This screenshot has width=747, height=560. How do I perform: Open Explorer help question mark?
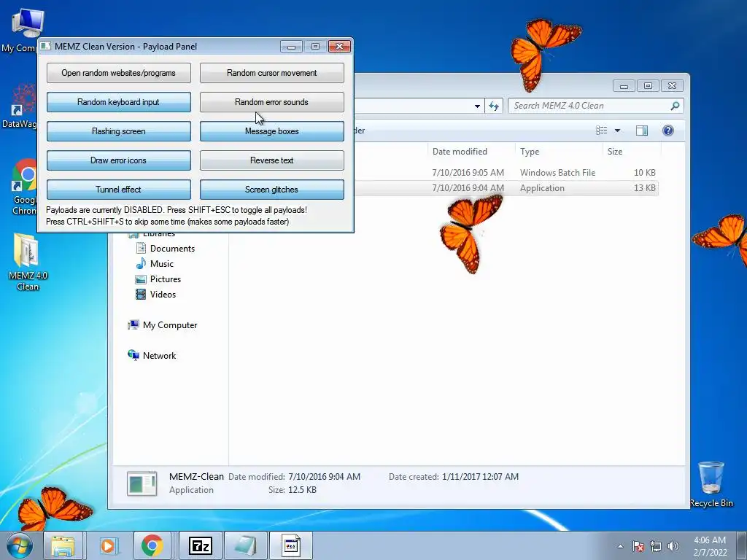coord(668,131)
